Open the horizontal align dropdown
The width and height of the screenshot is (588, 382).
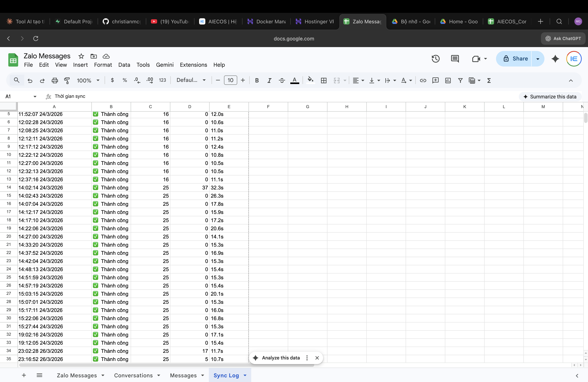(x=358, y=80)
